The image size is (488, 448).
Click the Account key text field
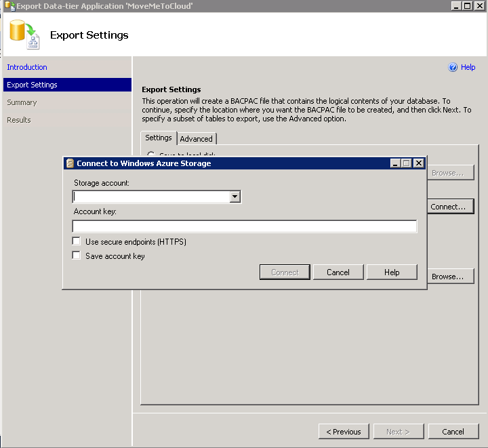click(x=244, y=226)
